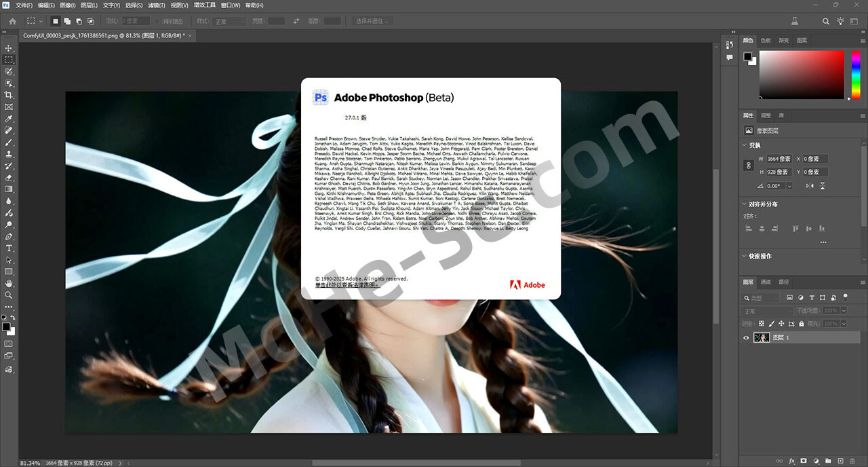Click the fx layer style icon

[x=791, y=461]
